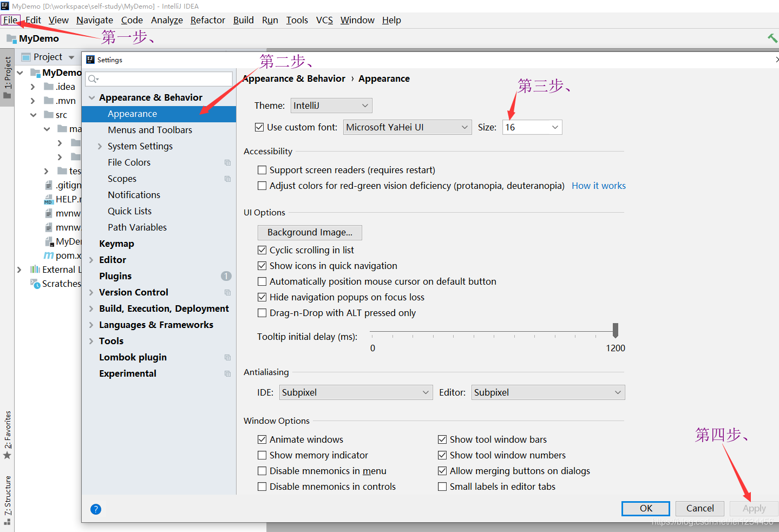
Task: Enable Drag-n-Drop with ALT pressed only
Action: (262, 313)
